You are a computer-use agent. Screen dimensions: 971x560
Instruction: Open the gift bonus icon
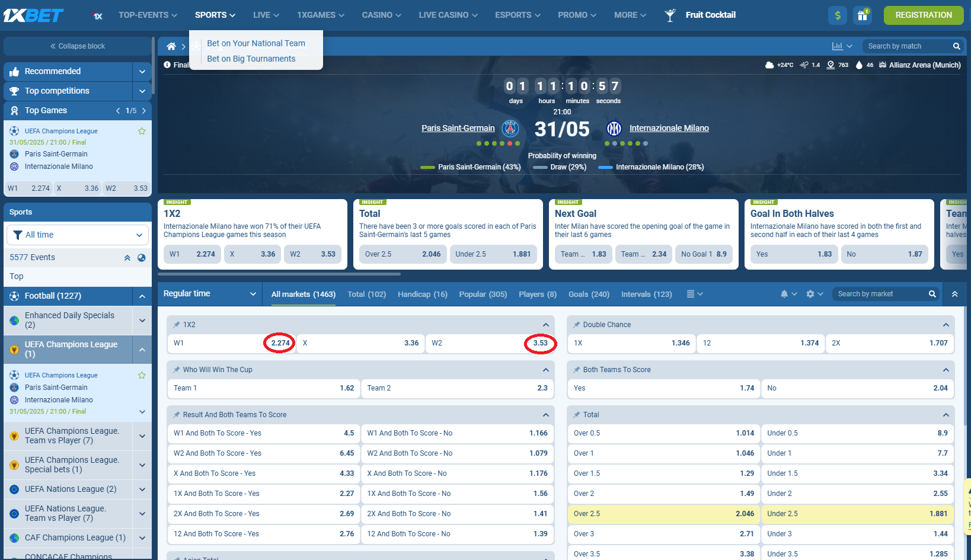[863, 15]
